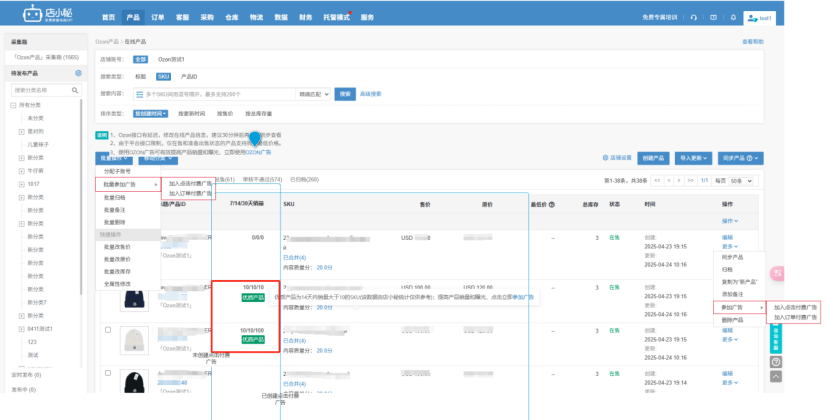Click the question mark help floating icon

777,361
